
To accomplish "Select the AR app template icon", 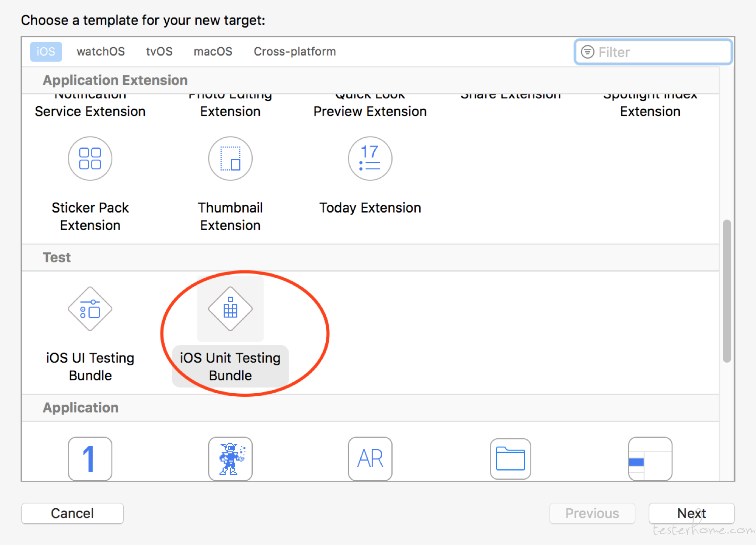I will coord(370,458).
